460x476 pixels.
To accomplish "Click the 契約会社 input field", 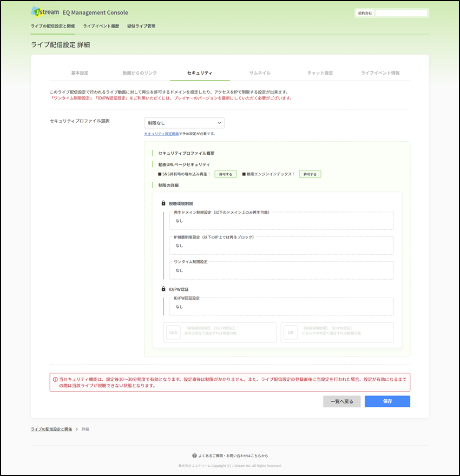I will 402,13.
